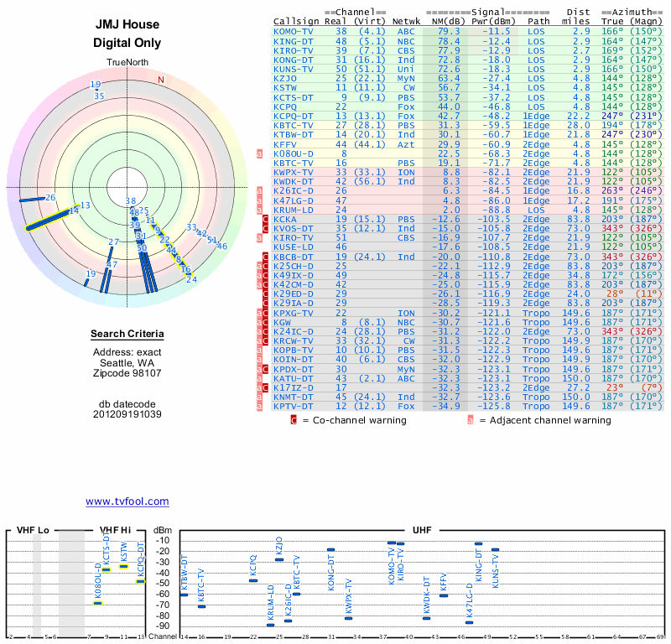Viewport: 671px width, 644px height.
Task: Click the KPTV-DT callsign in last row
Action: pos(293,407)
